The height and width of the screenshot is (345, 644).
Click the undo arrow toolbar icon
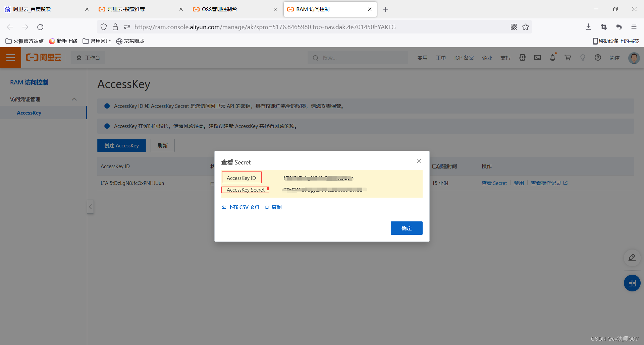coord(619,27)
